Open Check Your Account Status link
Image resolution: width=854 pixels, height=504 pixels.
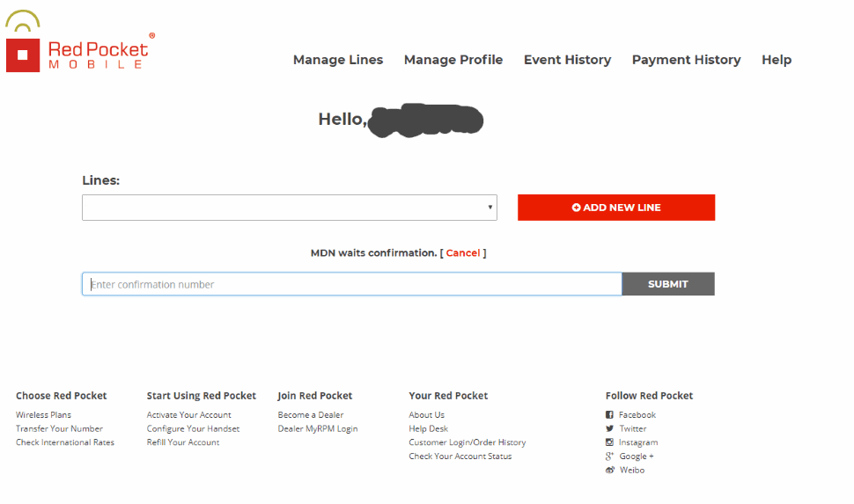(x=460, y=457)
